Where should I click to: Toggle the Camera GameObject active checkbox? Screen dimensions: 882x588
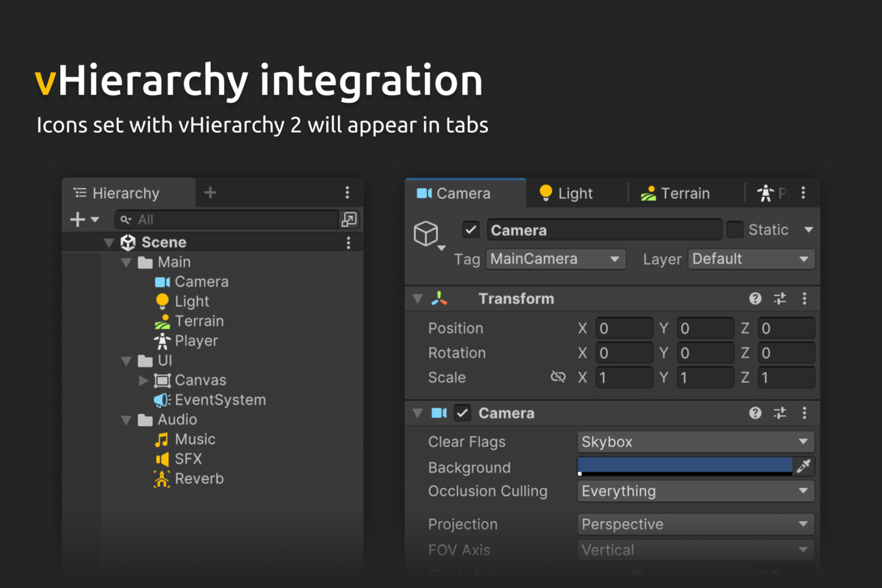[471, 229]
